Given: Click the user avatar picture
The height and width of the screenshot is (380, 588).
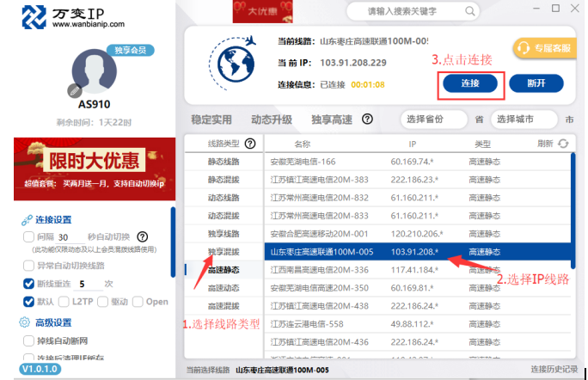Looking at the screenshot, I should (94, 71).
